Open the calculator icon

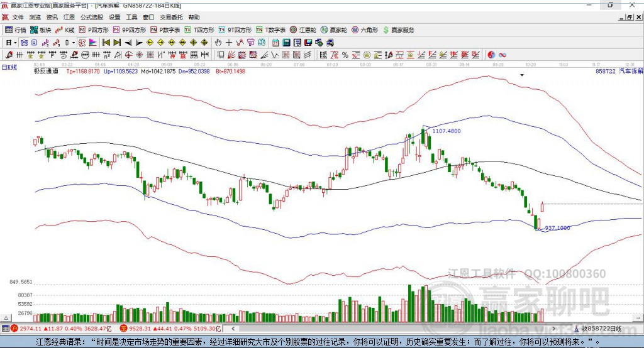pos(287,42)
